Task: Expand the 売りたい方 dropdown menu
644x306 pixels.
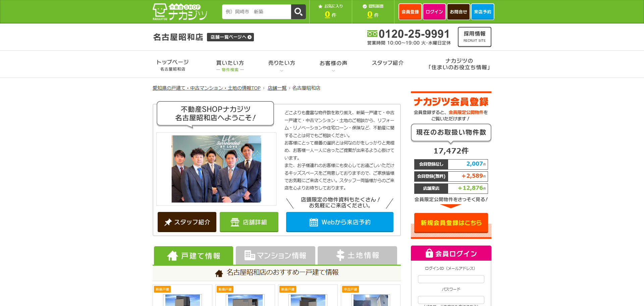Action: [281, 65]
